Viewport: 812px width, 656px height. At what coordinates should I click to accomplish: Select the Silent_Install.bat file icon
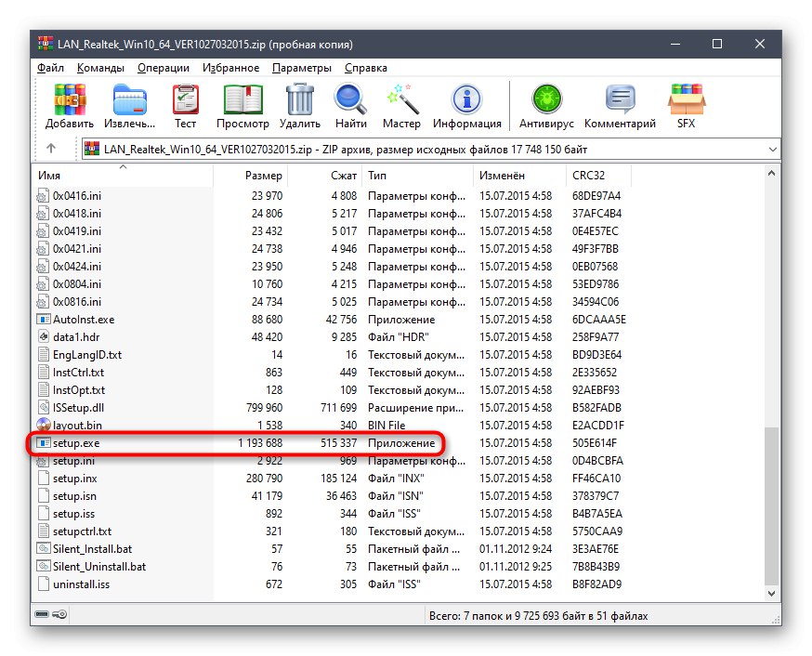click(x=44, y=549)
